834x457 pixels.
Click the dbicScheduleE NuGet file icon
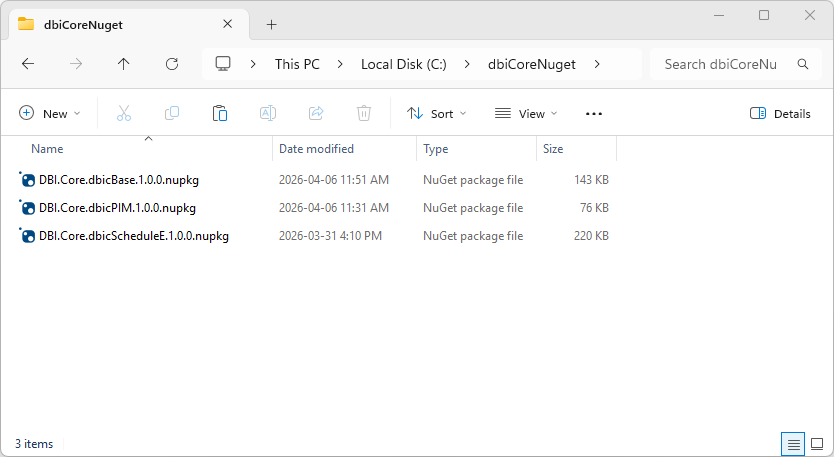[x=27, y=236]
